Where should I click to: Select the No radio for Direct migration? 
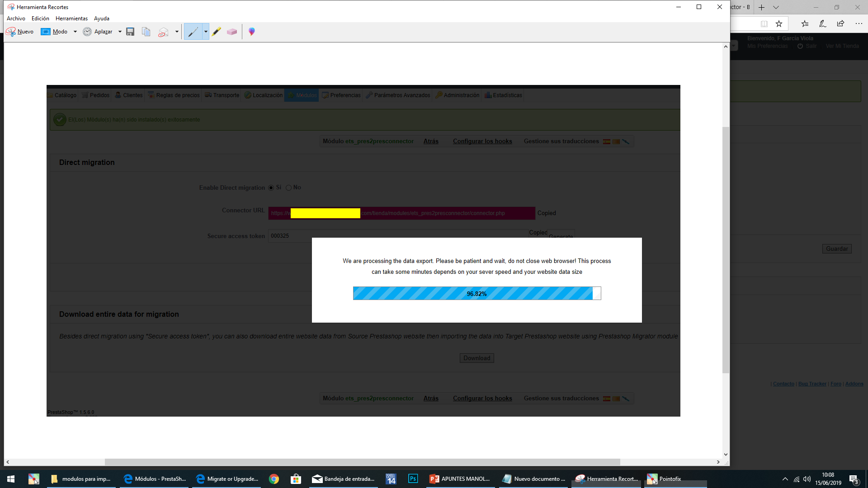click(288, 188)
